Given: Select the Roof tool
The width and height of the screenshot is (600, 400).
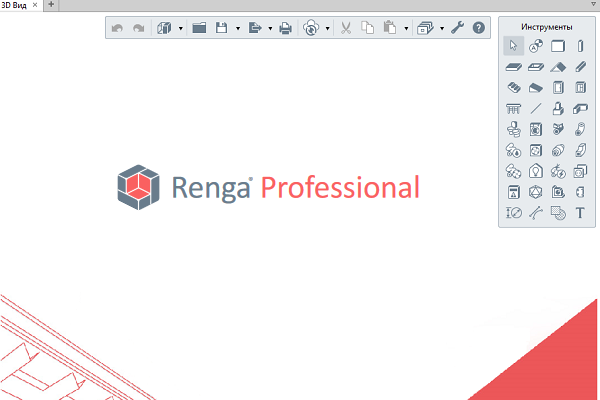Looking at the screenshot, I should pyautogui.click(x=558, y=67).
